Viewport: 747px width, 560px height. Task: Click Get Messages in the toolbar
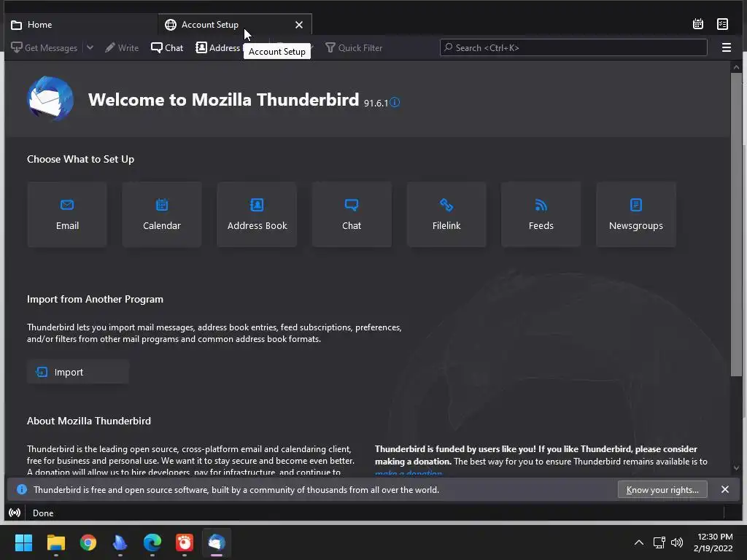(44, 47)
